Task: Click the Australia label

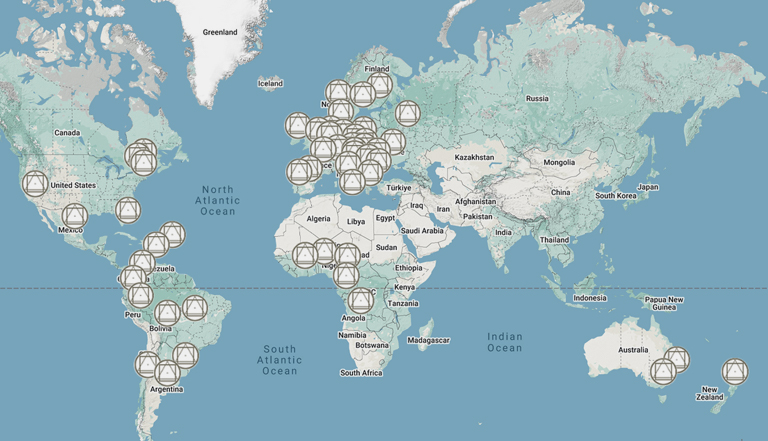Action: tap(633, 350)
